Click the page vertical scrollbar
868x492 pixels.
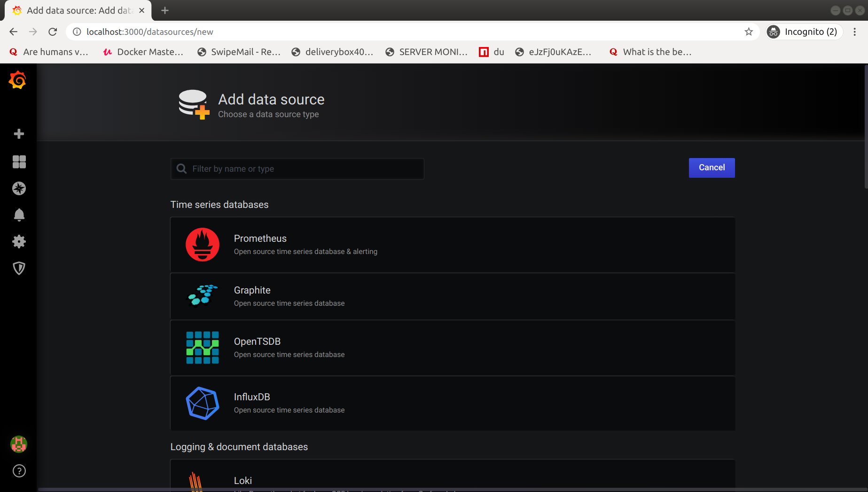(866, 127)
